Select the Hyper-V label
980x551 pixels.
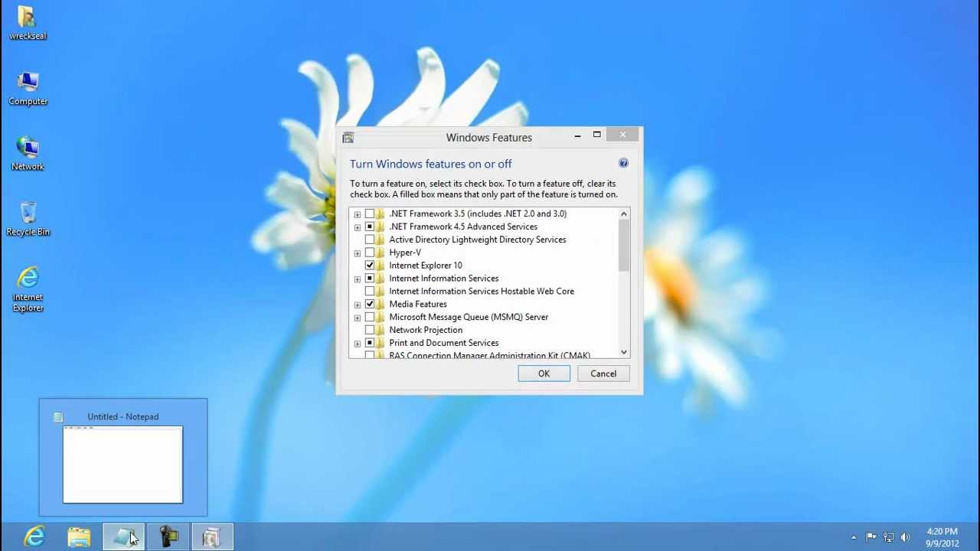(x=405, y=253)
